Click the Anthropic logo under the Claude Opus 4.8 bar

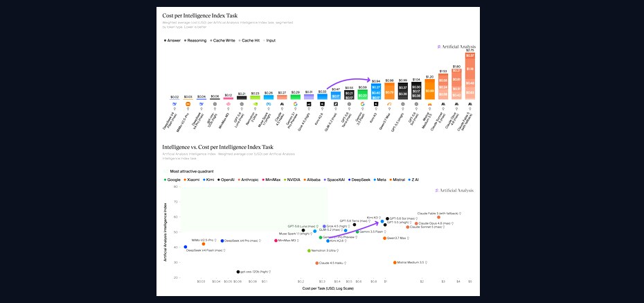tap(456, 104)
